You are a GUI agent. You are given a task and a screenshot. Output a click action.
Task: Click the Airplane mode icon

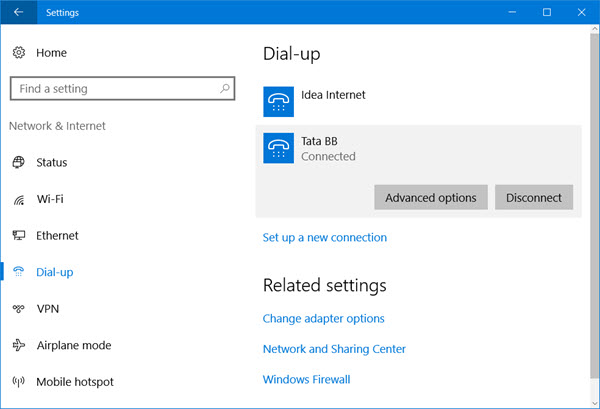click(18, 345)
